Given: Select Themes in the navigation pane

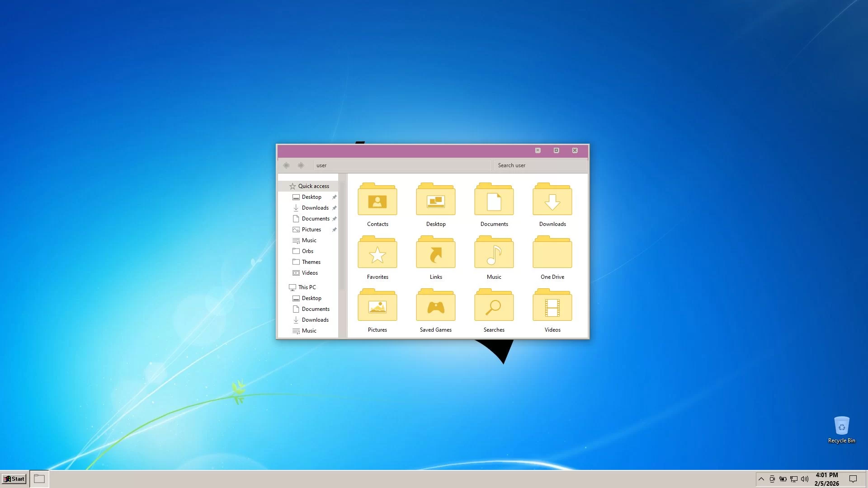Looking at the screenshot, I should pos(311,262).
